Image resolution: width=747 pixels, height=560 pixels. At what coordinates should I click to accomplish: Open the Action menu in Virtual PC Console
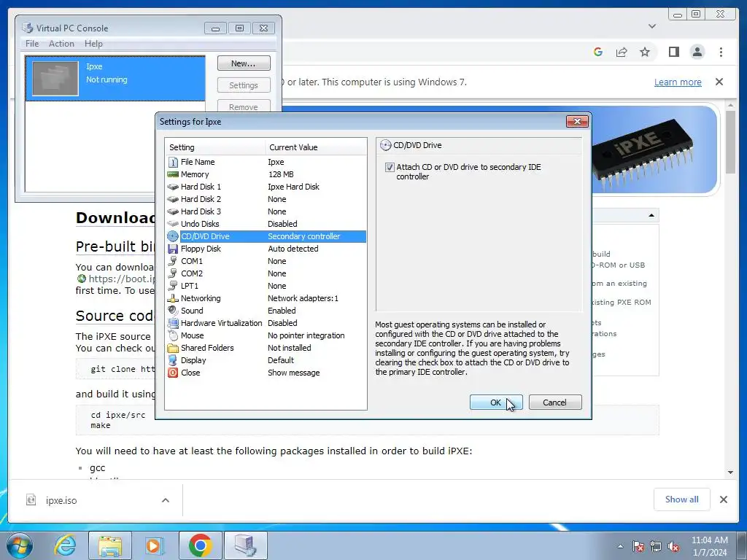click(x=61, y=43)
